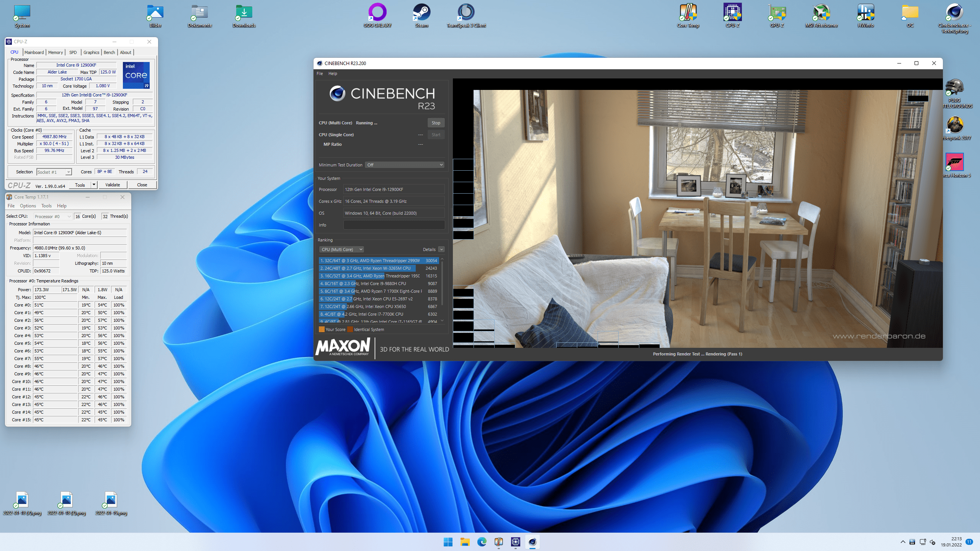The width and height of the screenshot is (980, 551).
Task: Open the Help menu in Cinebench
Action: coord(332,73)
